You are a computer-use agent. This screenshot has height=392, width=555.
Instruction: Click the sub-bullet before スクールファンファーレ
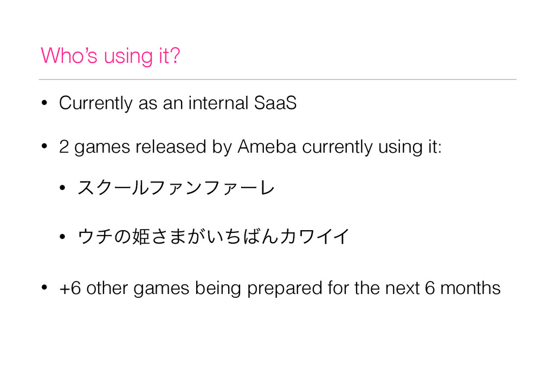pyautogui.click(x=63, y=188)
